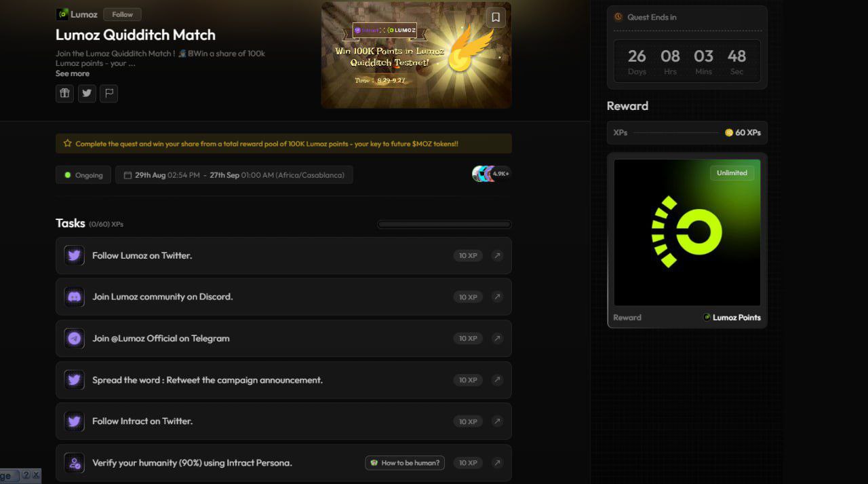The image size is (868, 484).
Task: Click Telegram icon for Join @Lumoz Official task
Action: 75,338
